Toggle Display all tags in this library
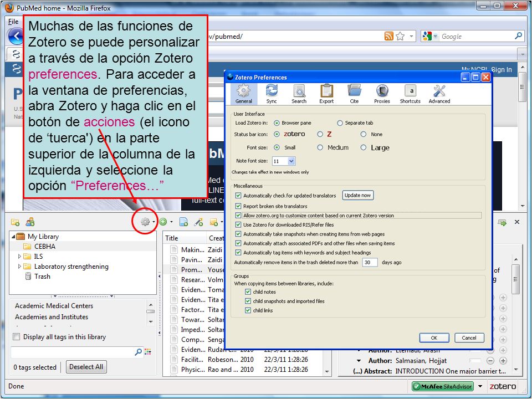The image size is (532, 399). [x=16, y=337]
